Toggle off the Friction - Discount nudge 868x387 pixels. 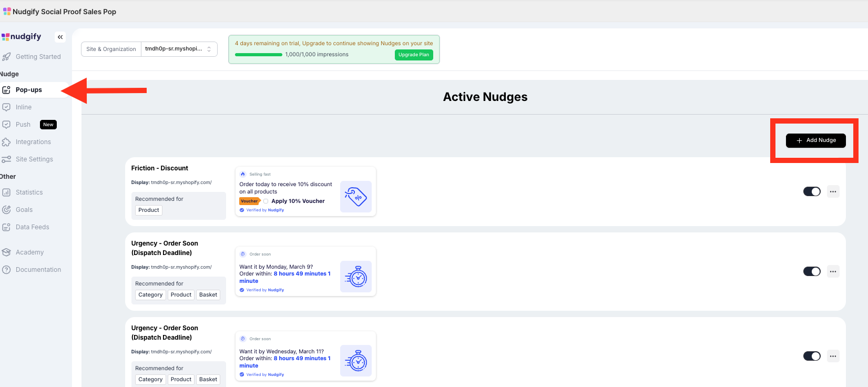coord(812,191)
